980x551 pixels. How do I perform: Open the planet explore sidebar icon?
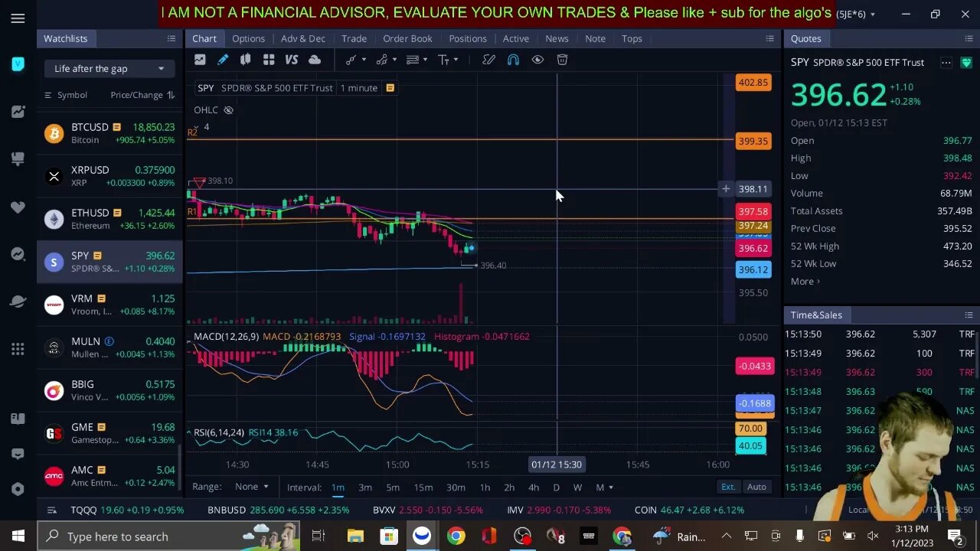(x=18, y=302)
